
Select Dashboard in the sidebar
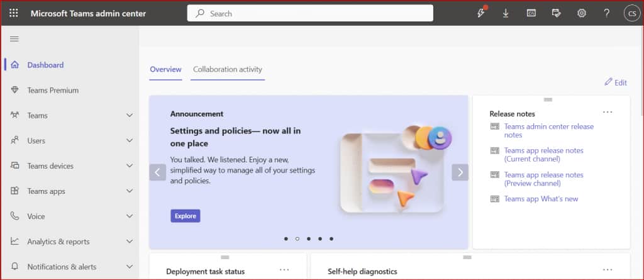click(x=45, y=65)
